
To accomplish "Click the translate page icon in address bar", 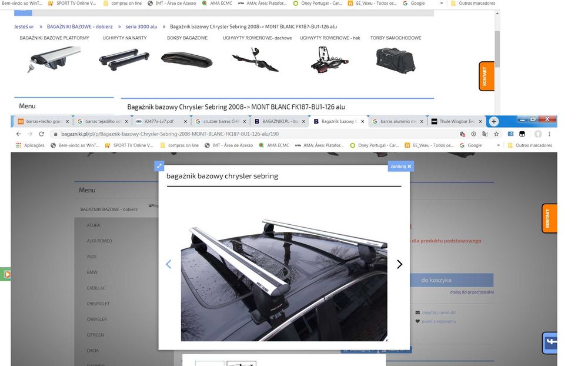I will point(485,134).
